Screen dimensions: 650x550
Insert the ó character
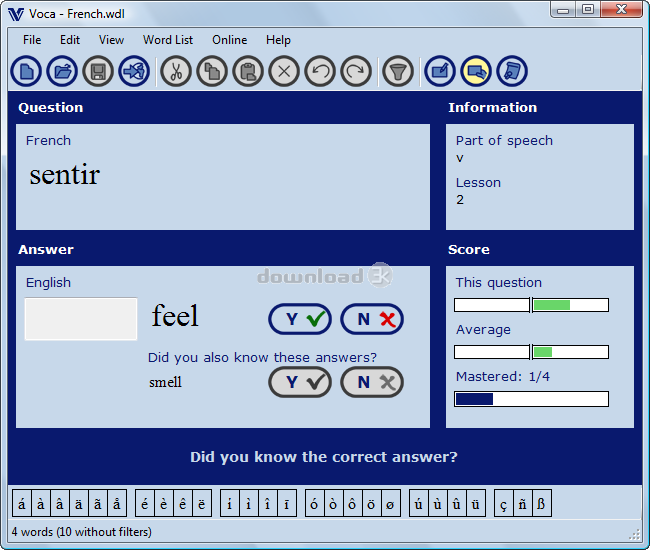click(x=315, y=504)
